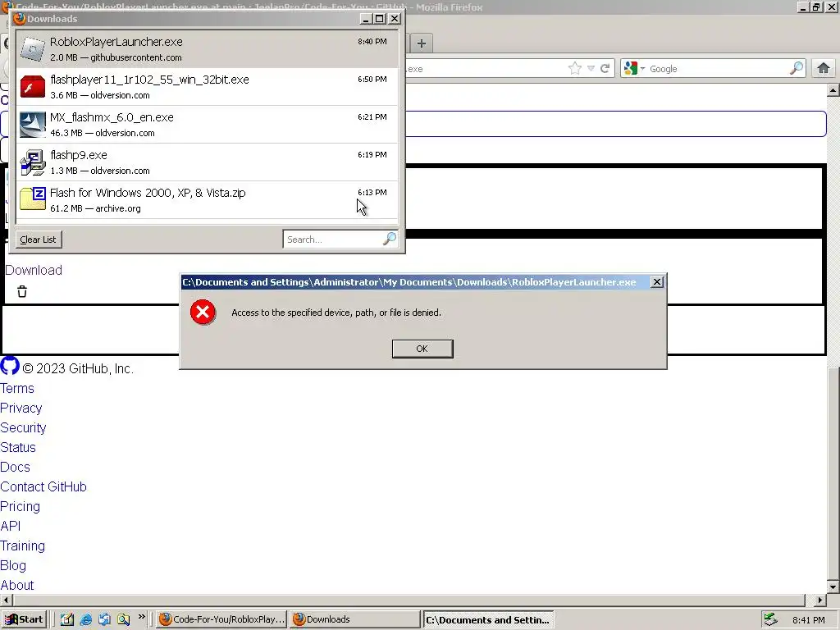Click the red Flash Player installer icon
The image size is (840, 630).
(x=33, y=87)
